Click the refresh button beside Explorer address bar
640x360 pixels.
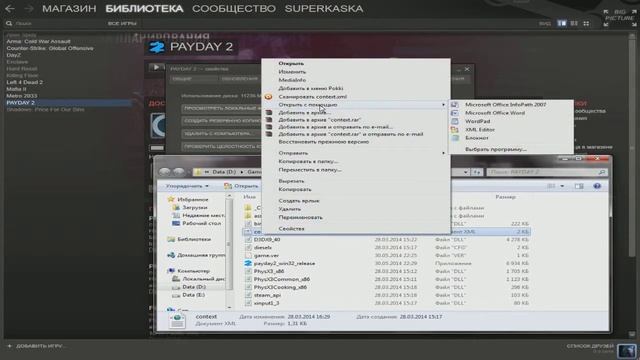[x=477, y=172]
